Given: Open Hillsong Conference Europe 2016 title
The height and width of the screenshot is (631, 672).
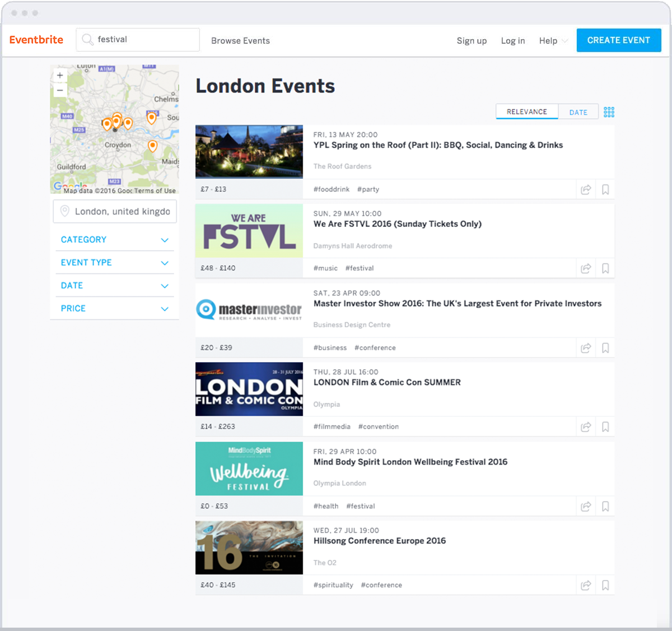Looking at the screenshot, I should tap(380, 541).
